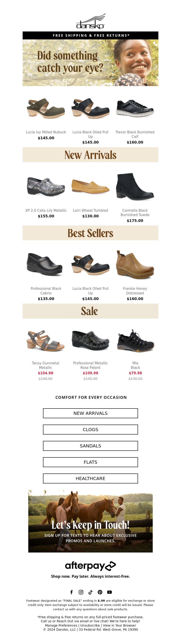Screen dimensions: 181x644
Task: Go to the SANDALS category
Action: [90, 446]
